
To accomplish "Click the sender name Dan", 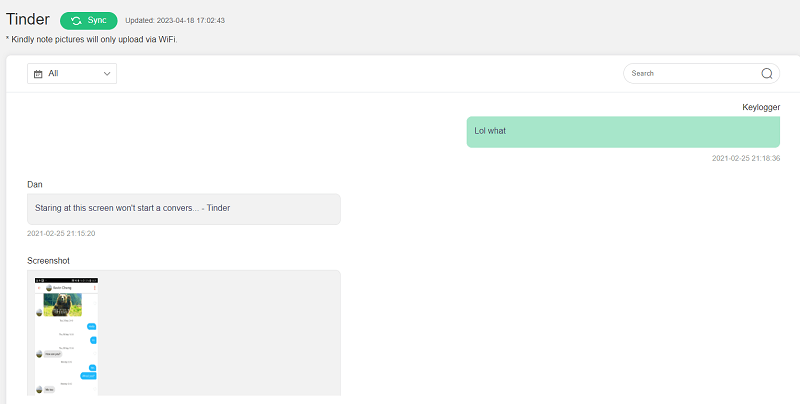I will (x=35, y=184).
